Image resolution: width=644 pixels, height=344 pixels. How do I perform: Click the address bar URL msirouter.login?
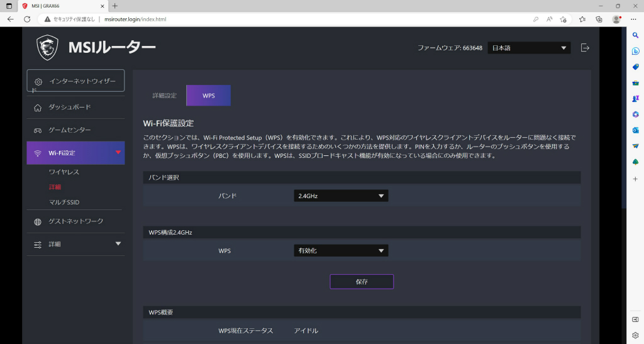pyautogui.click(x=135, y=19)
